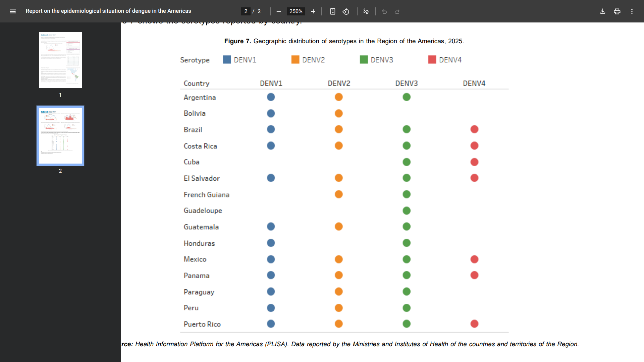
Task: Select page 1 thumbnail
Action: [60, 60]
